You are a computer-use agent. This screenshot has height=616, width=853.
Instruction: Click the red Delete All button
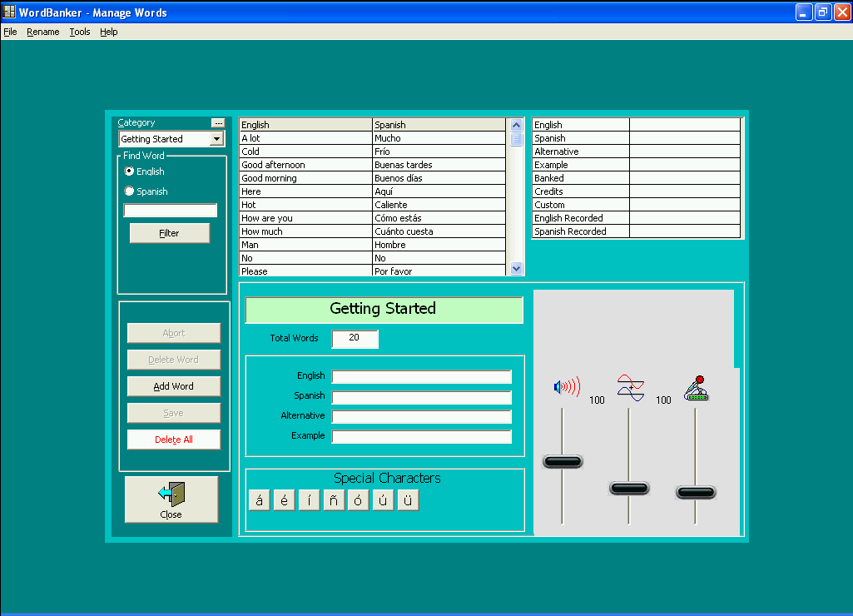(x=174, y=440)
